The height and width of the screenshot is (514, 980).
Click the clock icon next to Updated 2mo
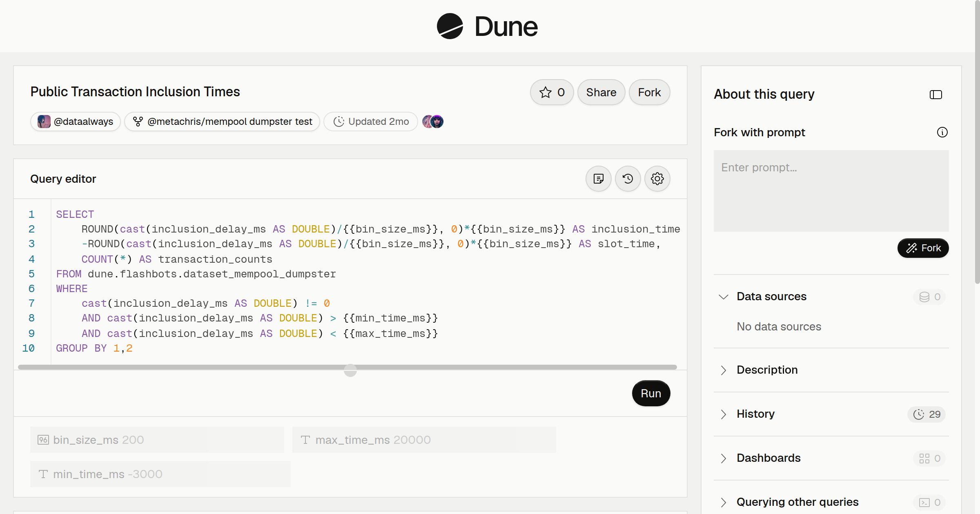tap(339, 122)
